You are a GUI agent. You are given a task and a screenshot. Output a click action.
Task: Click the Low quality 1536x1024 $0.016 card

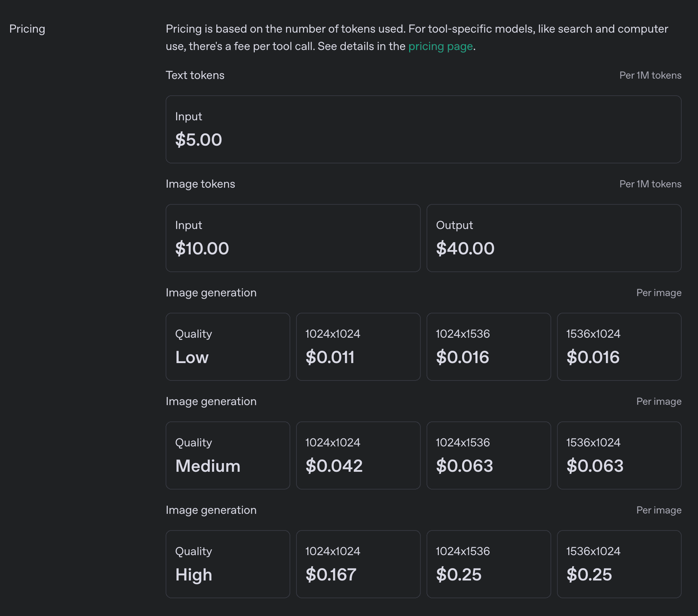point(619,347)
